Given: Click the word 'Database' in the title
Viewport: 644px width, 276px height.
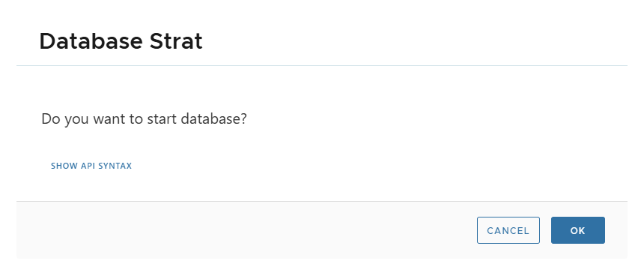Looking at the screenshot, I should (x=91, y=41).
